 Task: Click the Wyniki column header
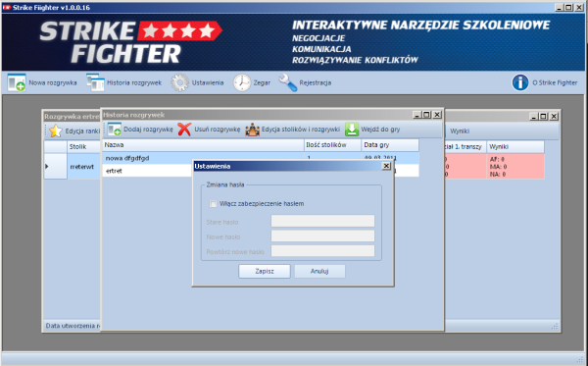[x=515, y=147]
